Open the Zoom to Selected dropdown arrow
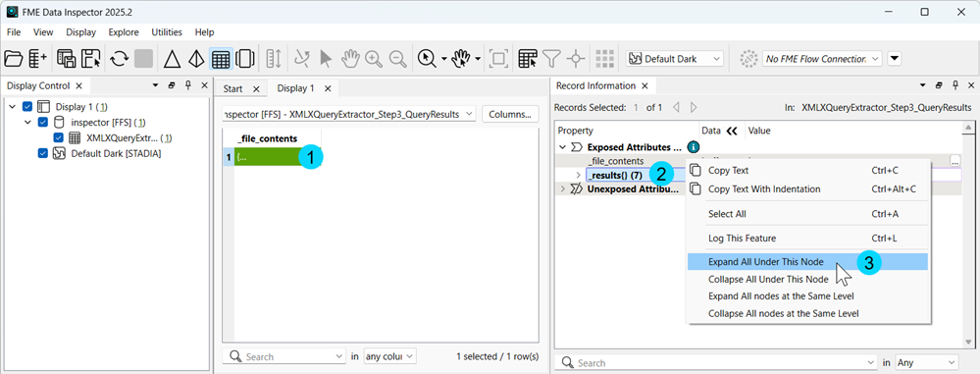Screen dimensions: 980x374 point(443,59)
